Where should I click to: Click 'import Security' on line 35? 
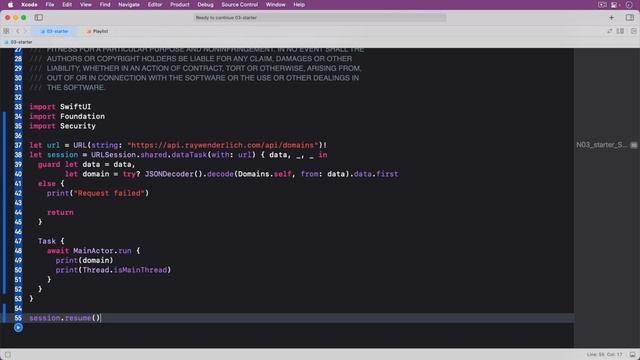[x=62, y=126]
